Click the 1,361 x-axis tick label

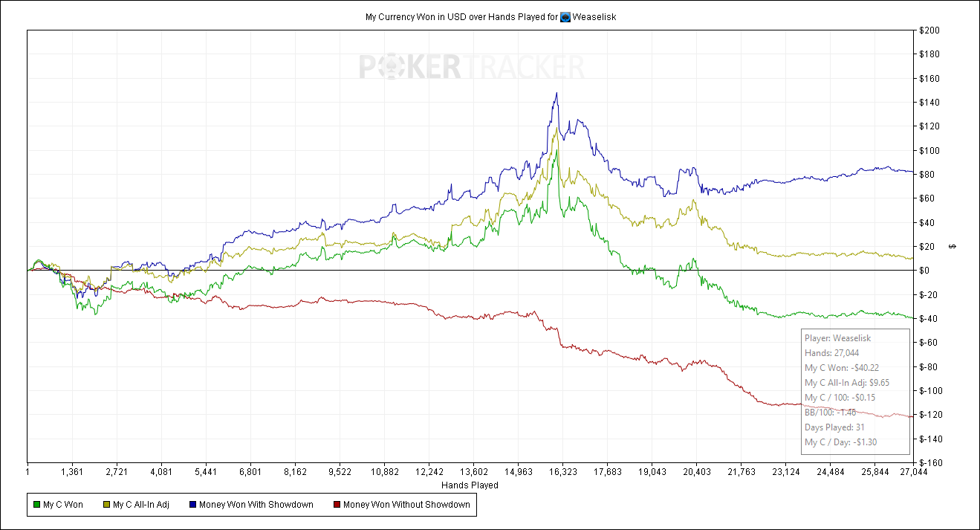pyautogui.click(x=72, y=471)
